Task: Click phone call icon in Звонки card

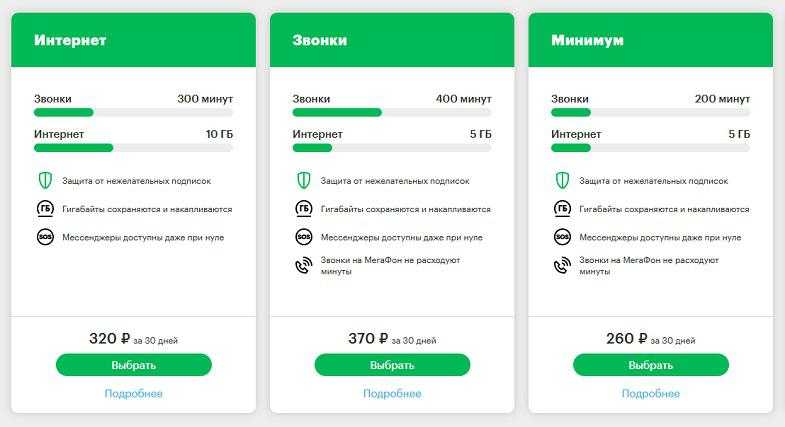Action: click(x=304, y=265)
